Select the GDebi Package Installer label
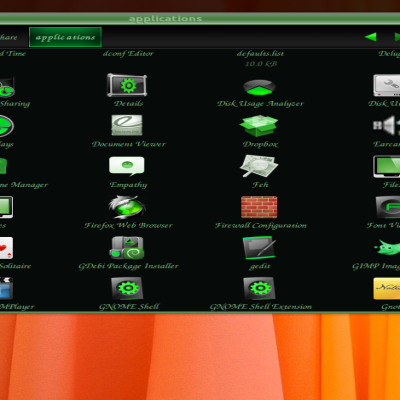 pos(128,266)
